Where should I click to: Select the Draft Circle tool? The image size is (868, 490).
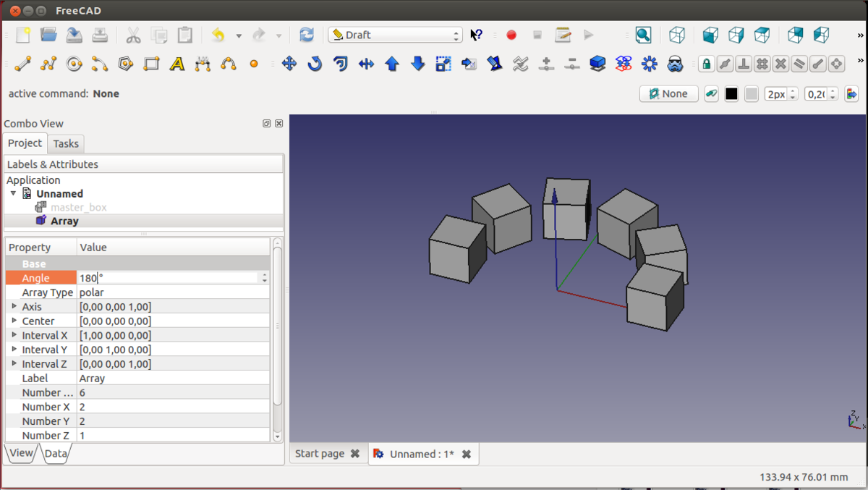[74, 64]
